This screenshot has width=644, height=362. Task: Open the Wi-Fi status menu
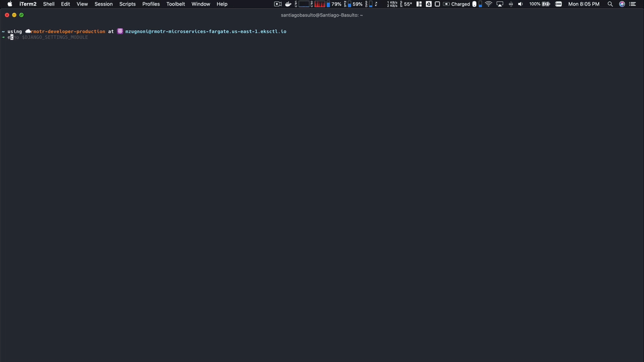pos(488,4)
